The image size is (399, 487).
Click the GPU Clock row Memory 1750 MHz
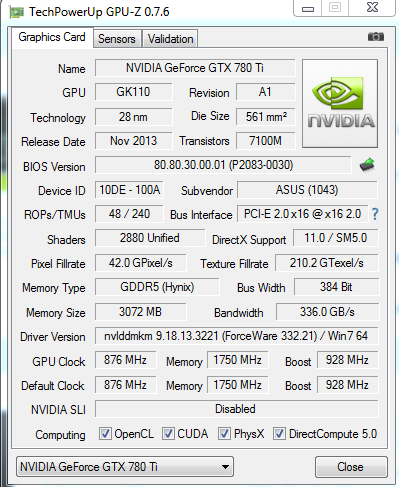click(237, 360)
